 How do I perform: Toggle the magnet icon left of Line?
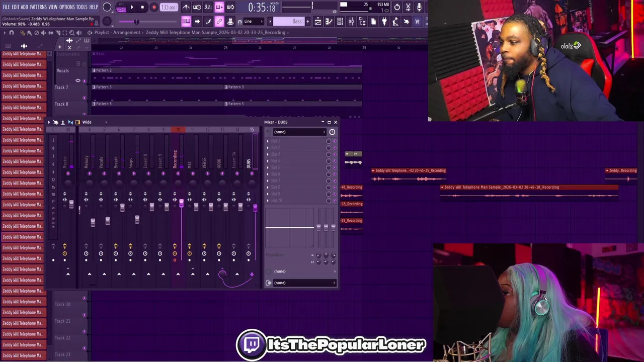[x=240, y=22]
